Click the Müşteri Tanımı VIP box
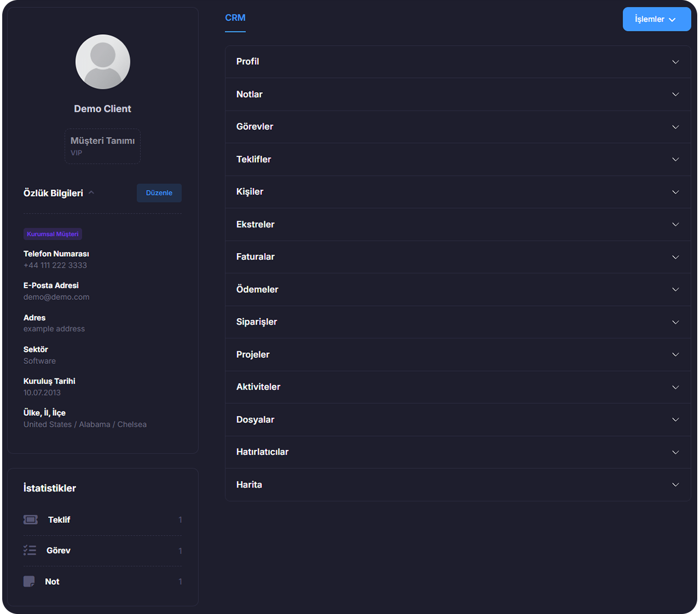 [x=103, y=146]
